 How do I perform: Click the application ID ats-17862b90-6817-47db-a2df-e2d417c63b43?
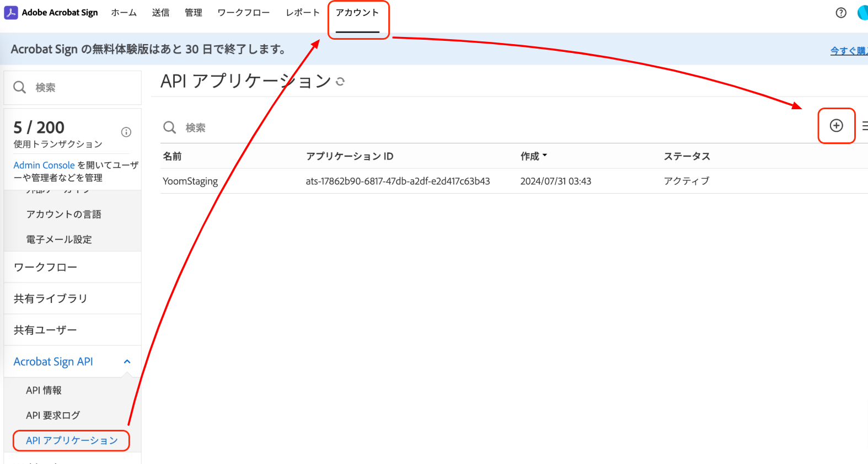click(x=398, y=181)
